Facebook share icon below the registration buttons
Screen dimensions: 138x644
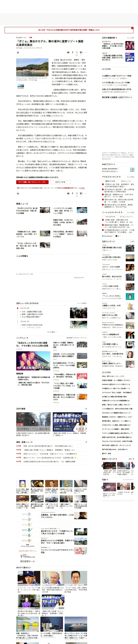(73, 194)
